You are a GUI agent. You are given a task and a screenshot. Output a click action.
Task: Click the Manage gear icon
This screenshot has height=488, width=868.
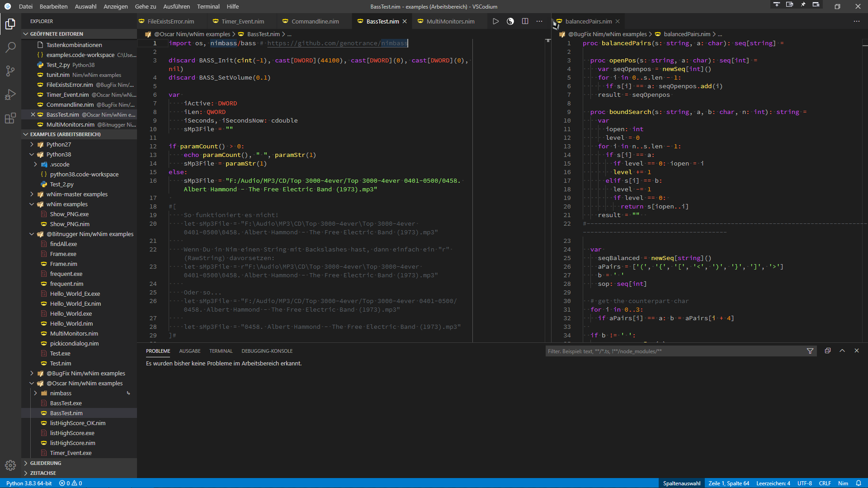10,465
